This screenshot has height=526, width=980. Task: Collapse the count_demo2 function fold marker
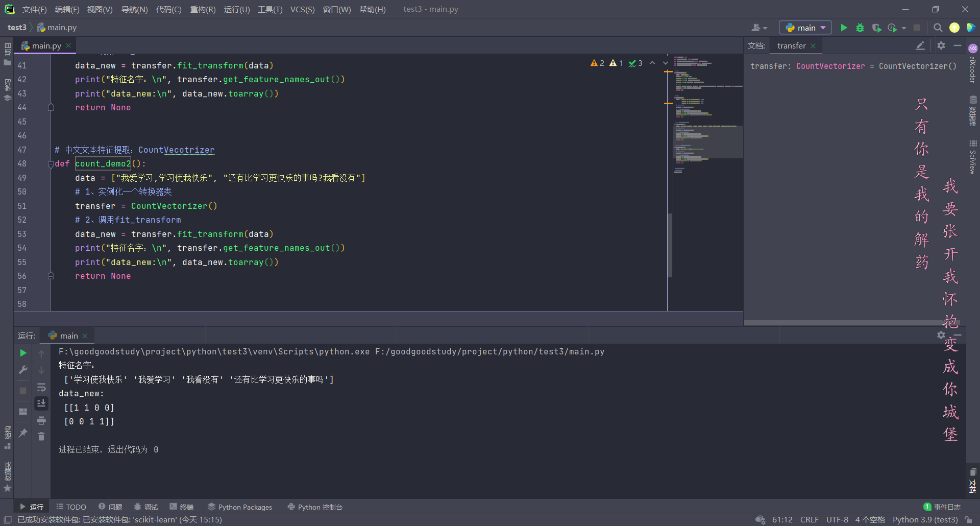[x=51, y=164]
